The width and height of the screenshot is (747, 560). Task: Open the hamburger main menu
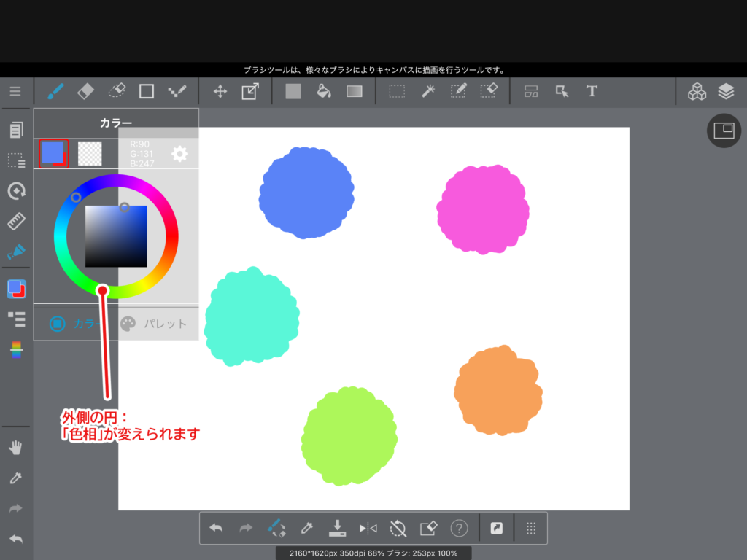[x=15, y=91]
